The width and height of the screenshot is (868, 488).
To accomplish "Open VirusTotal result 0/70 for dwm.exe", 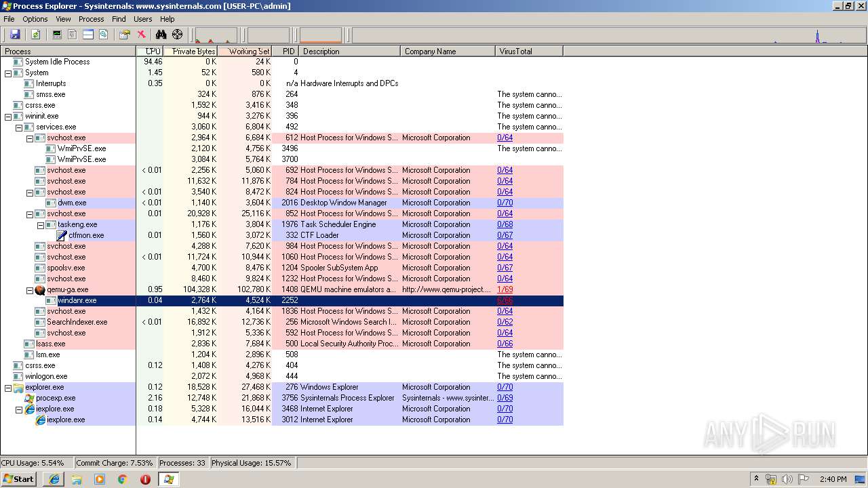I will [x=505, y=203].
